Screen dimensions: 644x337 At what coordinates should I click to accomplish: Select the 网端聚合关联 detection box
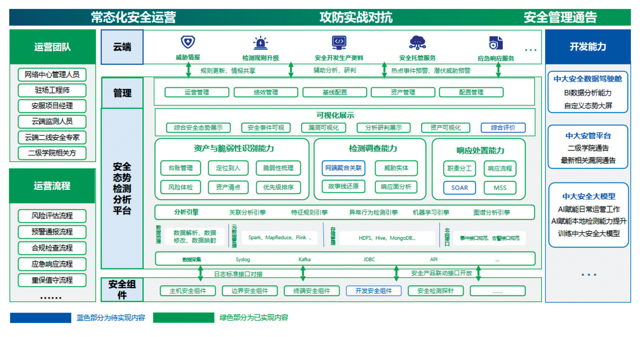tap(343, 168)
